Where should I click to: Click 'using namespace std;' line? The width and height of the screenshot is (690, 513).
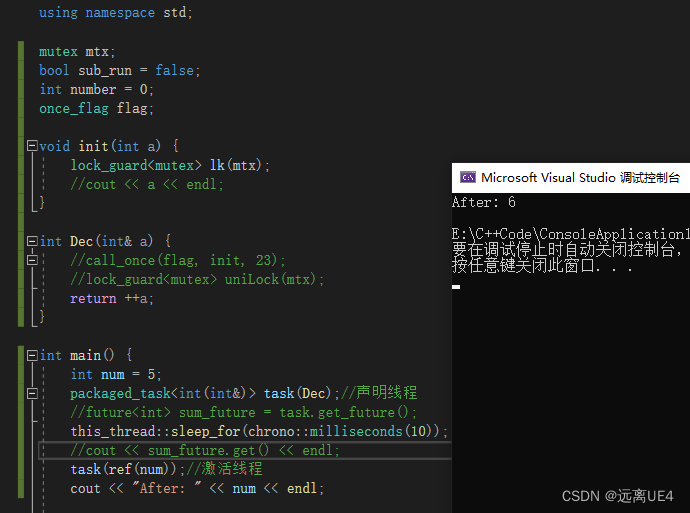(116, 12)
